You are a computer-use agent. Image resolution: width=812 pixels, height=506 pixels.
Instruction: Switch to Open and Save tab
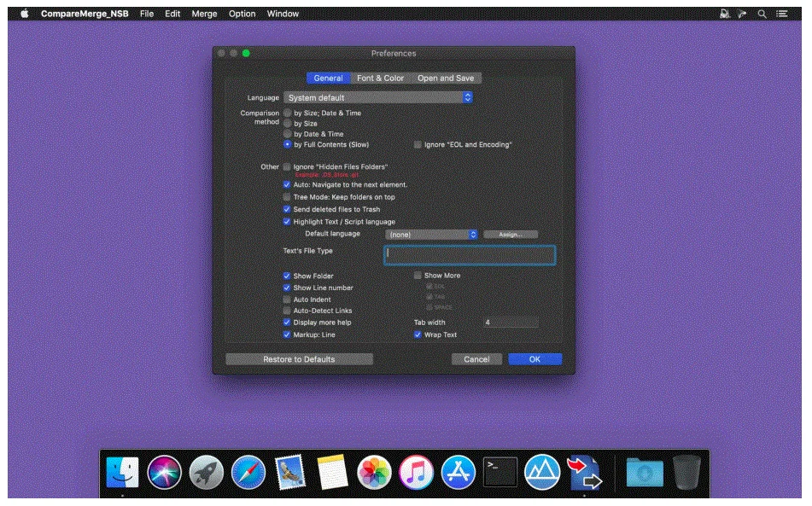coord(446,79)
